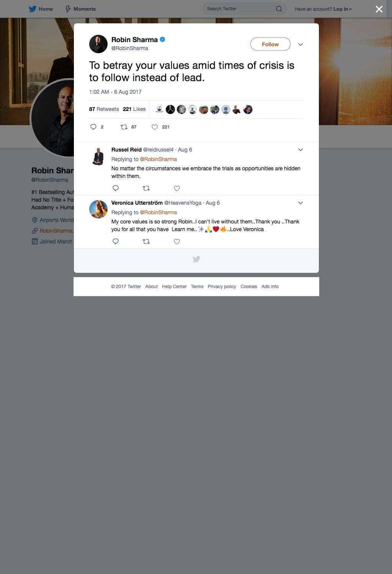Retweet Russel Reid's reply
Viewport: 392px width, 574px height.
(x=146, y=188)
